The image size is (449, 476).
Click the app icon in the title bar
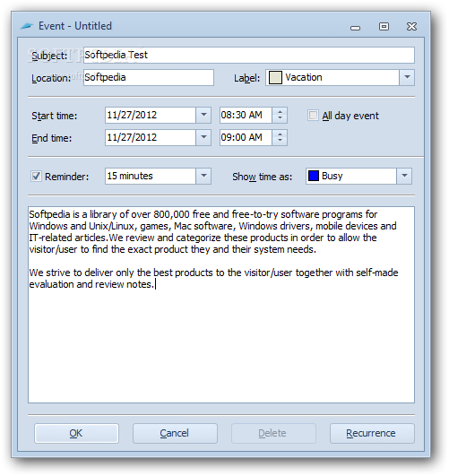[27, 26]
